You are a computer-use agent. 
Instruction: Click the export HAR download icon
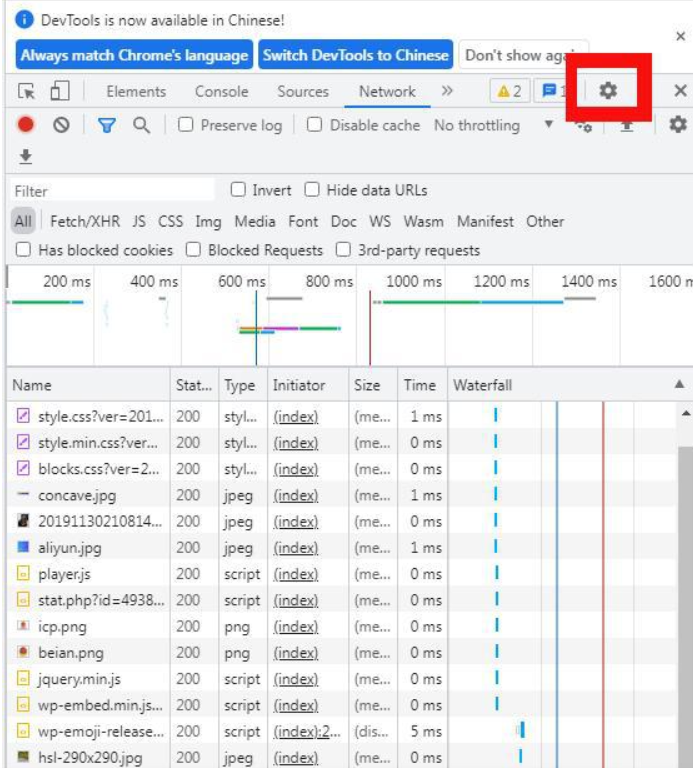coord(25,157)
